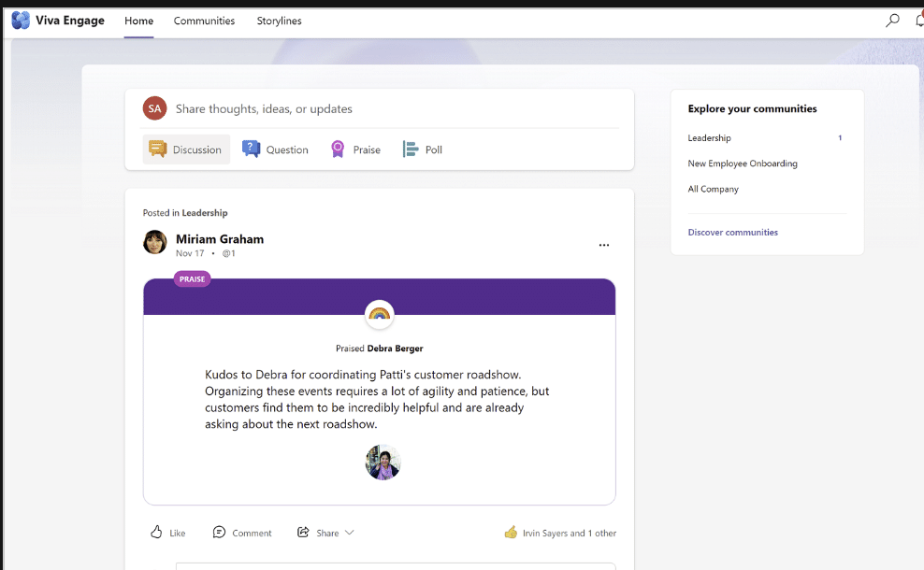Open the post's more options ellipsis
This screenshot has height=570, width=924.
pos(604,245)
